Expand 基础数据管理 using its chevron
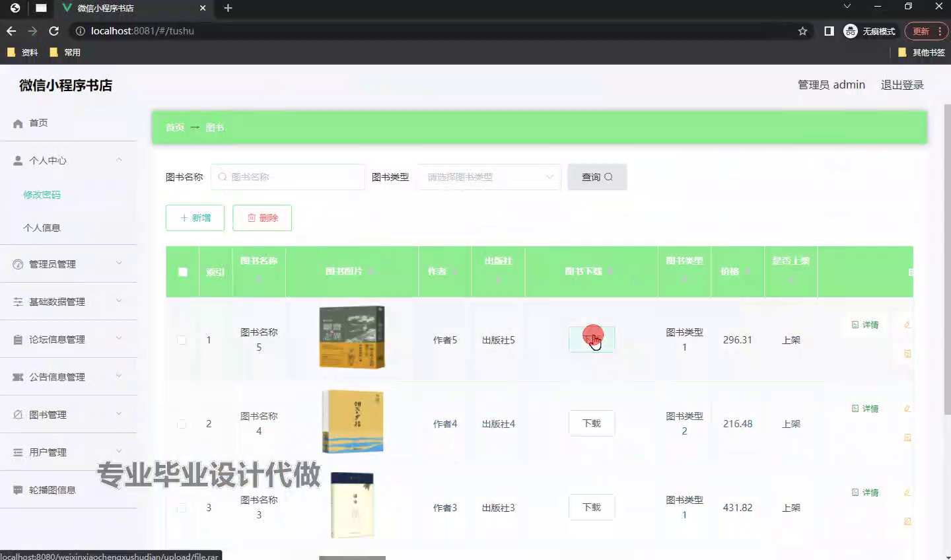The width and height of the screenshot is (951, 560). [x=119, y=300]
